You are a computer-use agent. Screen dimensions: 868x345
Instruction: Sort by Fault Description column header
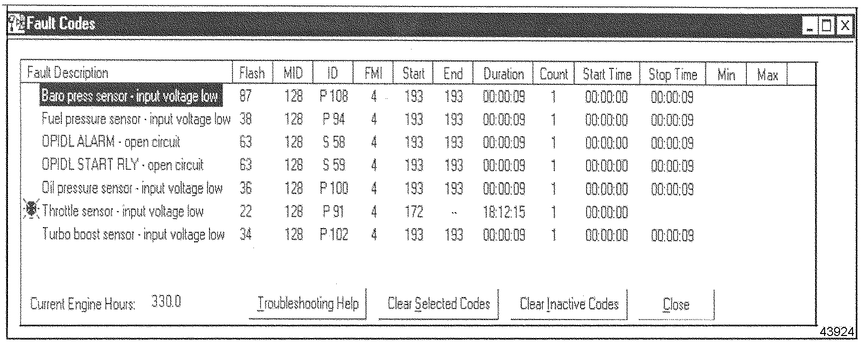(x=68, y=74)
